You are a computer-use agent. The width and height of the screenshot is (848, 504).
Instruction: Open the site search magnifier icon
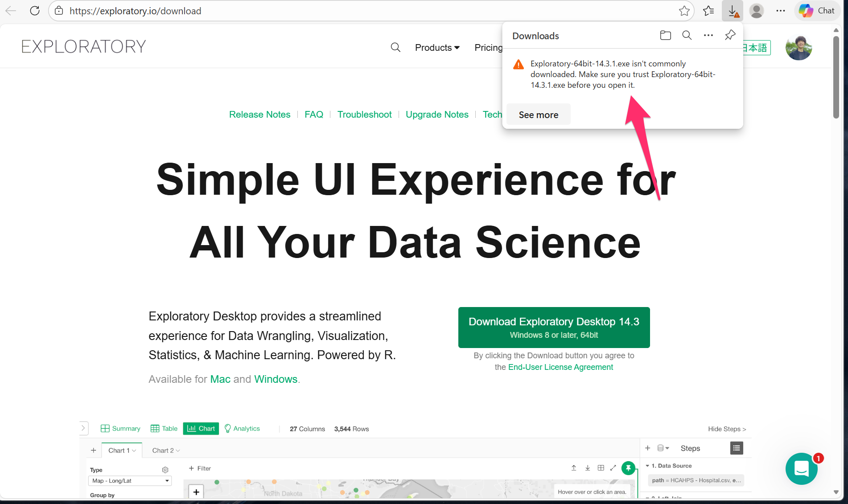point(395,47)
